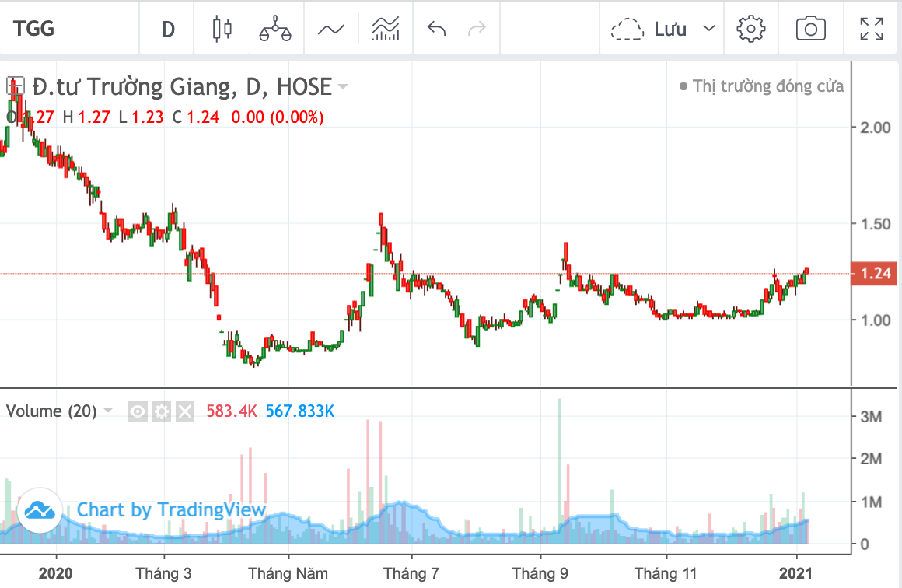Open the indicators wave-line icon
This screenshot has height=588, width=902.
tap(330, 30)
